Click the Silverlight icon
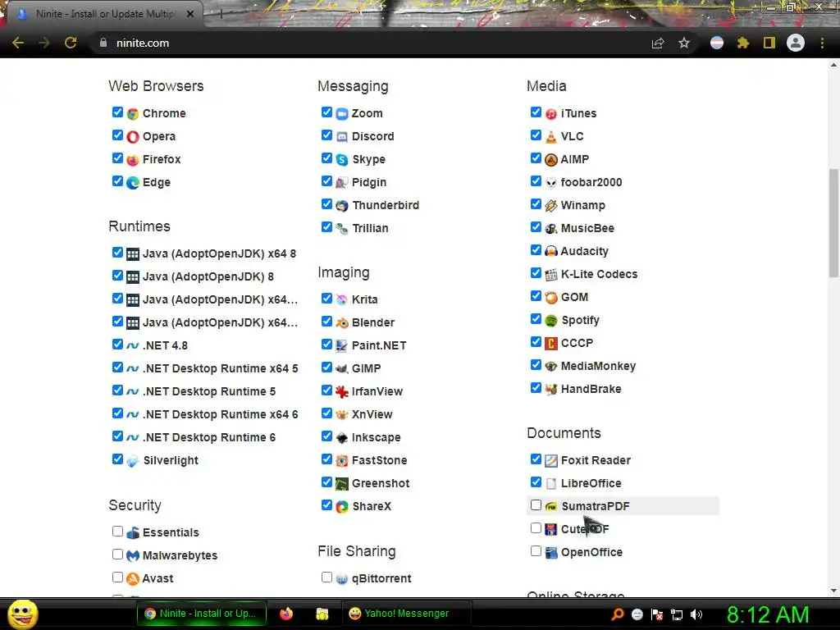Viewport: 840px width, 630px height. (x=133, y=461)
